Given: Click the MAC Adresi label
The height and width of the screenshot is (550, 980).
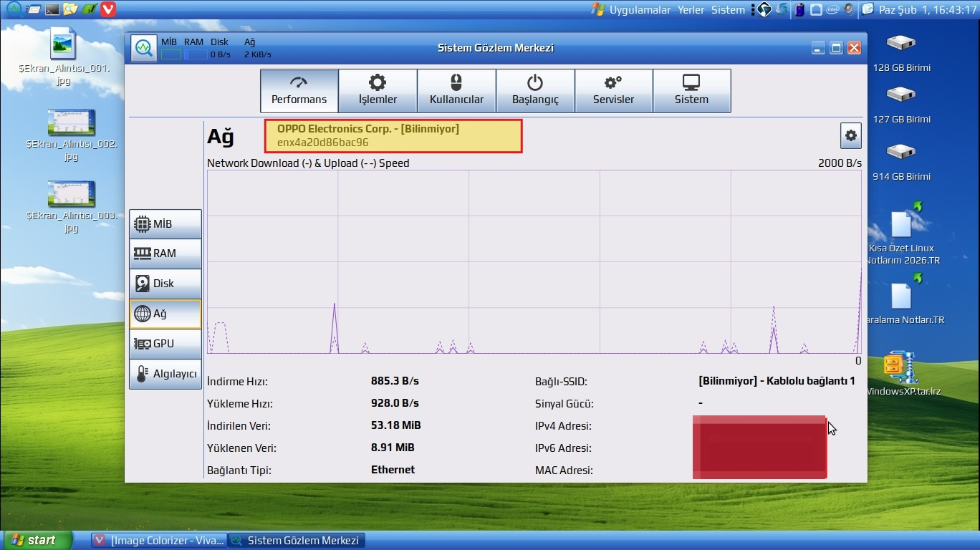Looking at the screenshot, I should click(564, 471).
